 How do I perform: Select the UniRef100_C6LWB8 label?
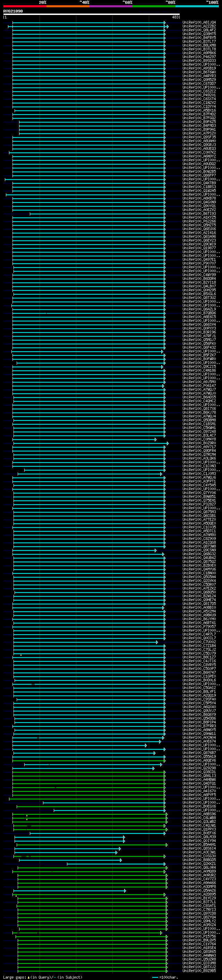(x=199, y=818)
